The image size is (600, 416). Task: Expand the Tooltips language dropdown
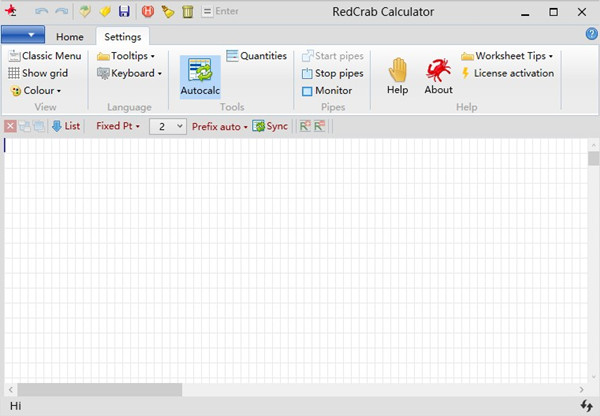tap(126, 56)
